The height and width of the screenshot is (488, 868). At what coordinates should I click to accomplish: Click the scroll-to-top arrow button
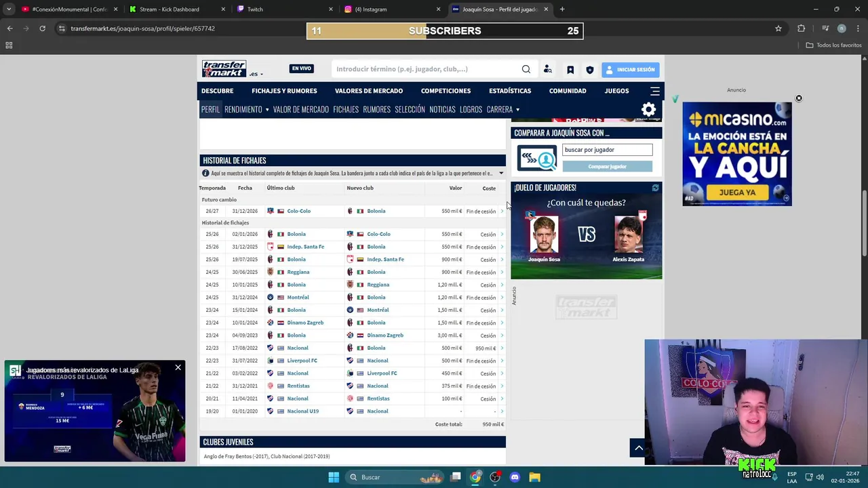coord(639,448)
